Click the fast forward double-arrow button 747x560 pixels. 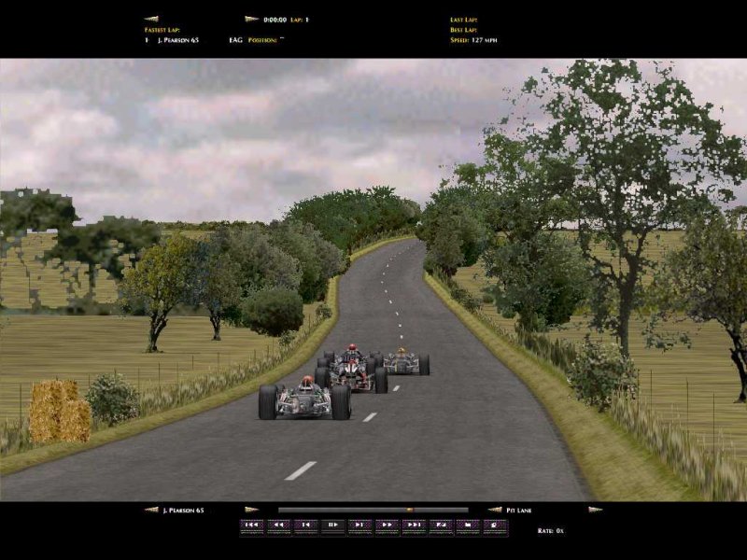coord(388,526)
